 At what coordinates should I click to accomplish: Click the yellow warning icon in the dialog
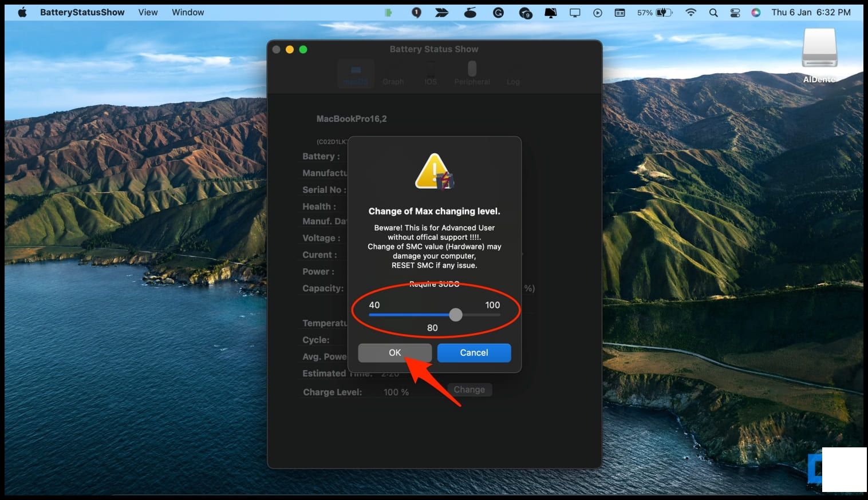[x=435, y=171]
